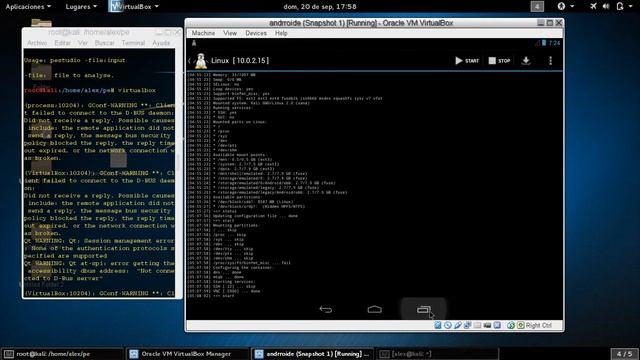Open the Aplicaciones menu
Viewport: 640px width, 360px height.
tap(28, 7)
